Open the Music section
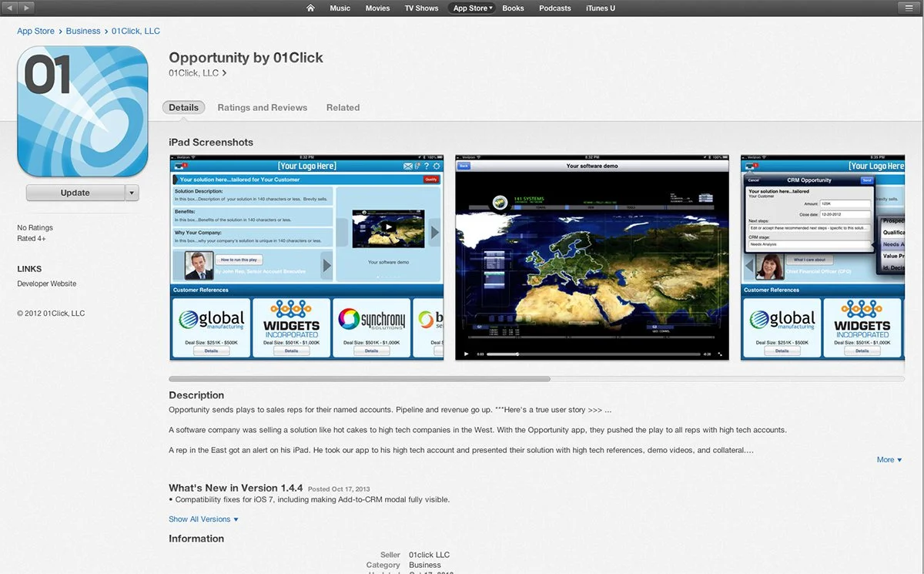This screenshot has height=574, width=924. pyautogui.click(x=340, y=8)
